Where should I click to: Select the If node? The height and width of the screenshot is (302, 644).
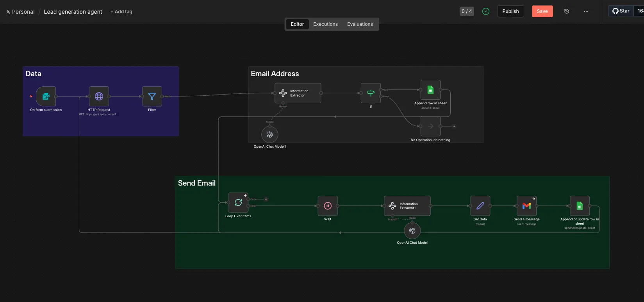click(x=371, y=93)
